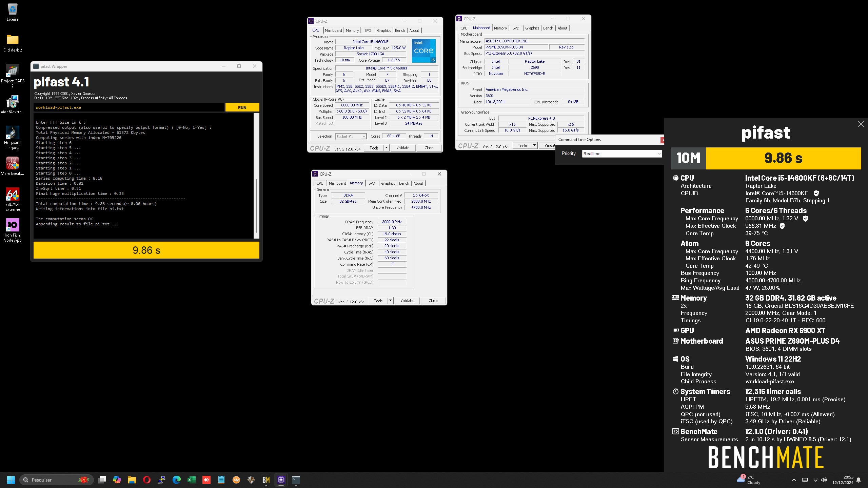Open the Wi-Fi network tray icon
Screen dimensions: 868x488
tap(815, 480)
